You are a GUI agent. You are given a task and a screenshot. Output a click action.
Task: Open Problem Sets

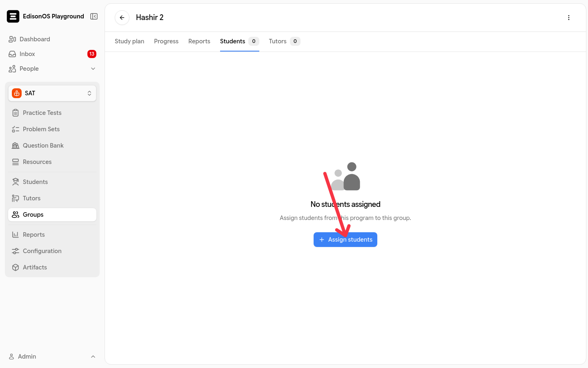point(52,129)
